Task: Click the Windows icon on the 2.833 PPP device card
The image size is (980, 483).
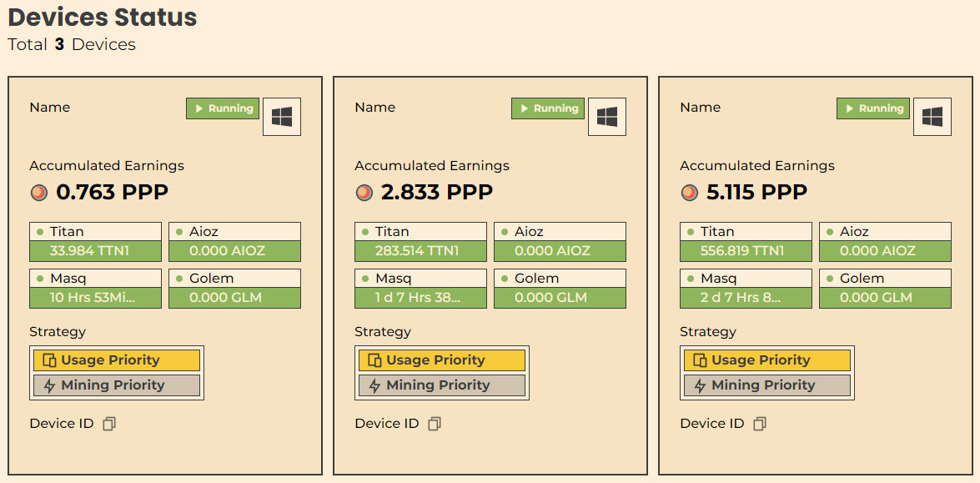Action: tap(607, 117)
